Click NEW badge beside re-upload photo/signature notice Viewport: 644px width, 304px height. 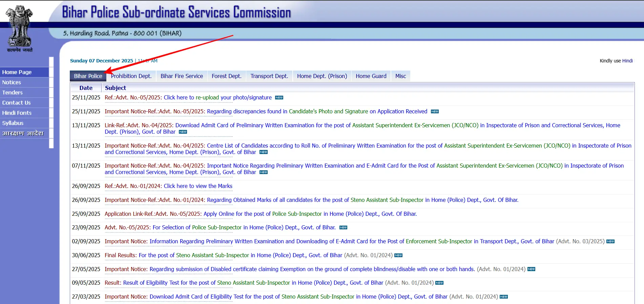tap(279, 98)
